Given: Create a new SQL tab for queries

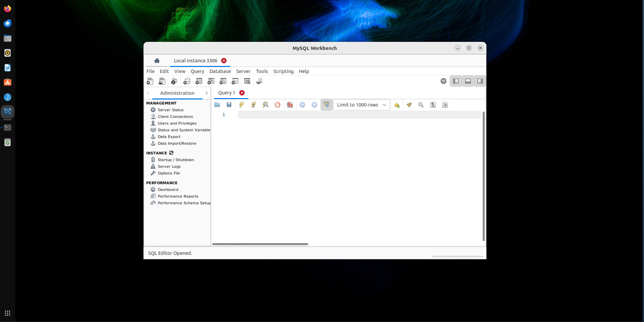Looking at the screenshot, I should (x=150, y=81).
